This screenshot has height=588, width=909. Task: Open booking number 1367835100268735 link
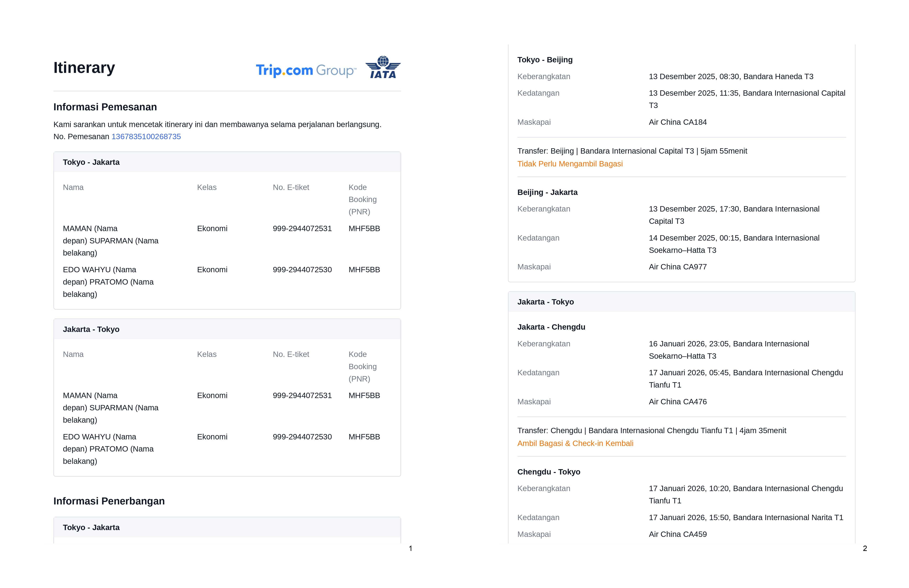(x=146, y=137)
